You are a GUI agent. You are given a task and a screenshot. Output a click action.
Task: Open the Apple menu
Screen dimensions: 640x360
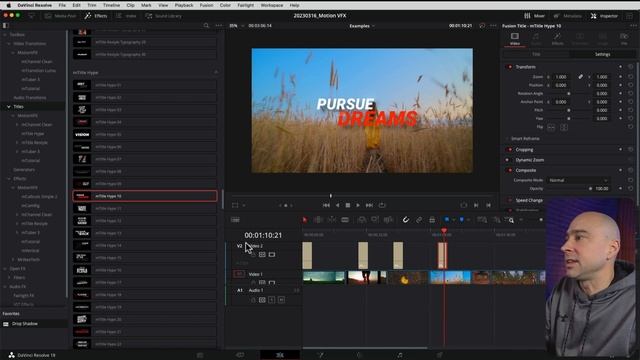pyautogui.click(x=8, y=5)
